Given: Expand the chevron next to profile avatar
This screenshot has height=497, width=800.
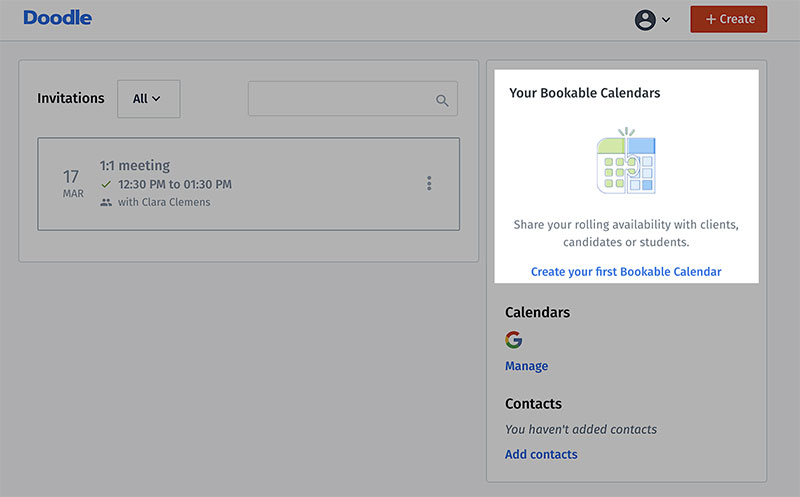Looking at the screenshot, I should tap(666, 20).
